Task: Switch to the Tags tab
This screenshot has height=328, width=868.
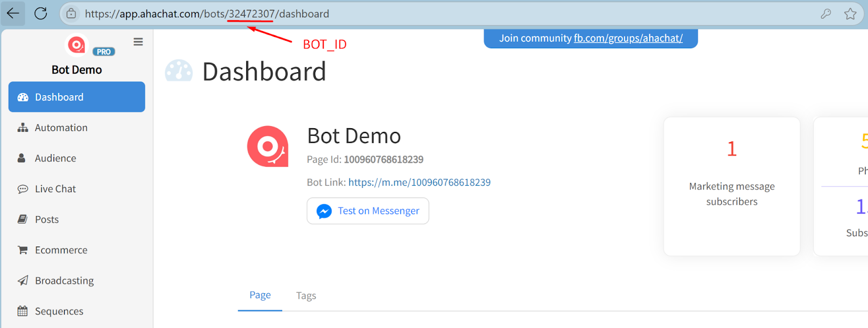Action: tap(306, 296)
